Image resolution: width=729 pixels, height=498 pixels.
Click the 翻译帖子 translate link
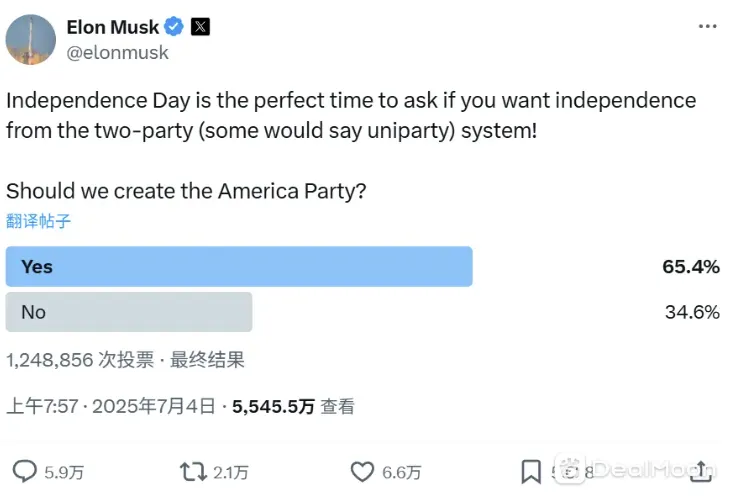click(38, 221)
